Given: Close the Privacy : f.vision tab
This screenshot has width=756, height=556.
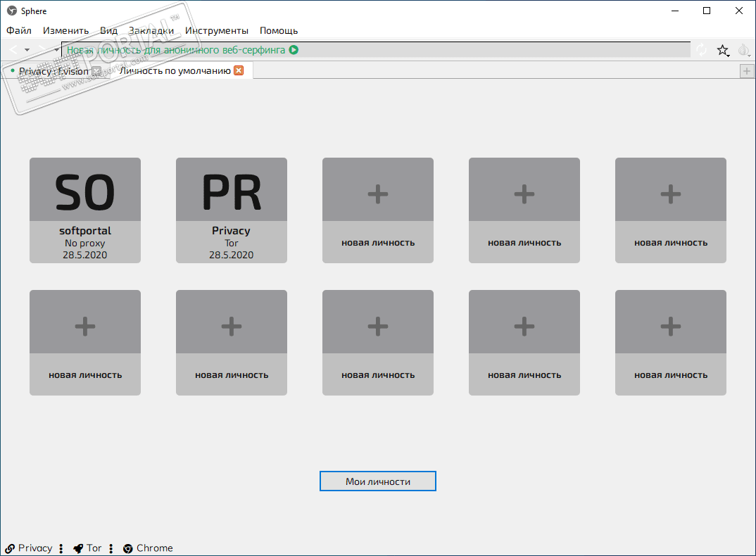Looking at the screenshot, I should [x=97, y=71].
